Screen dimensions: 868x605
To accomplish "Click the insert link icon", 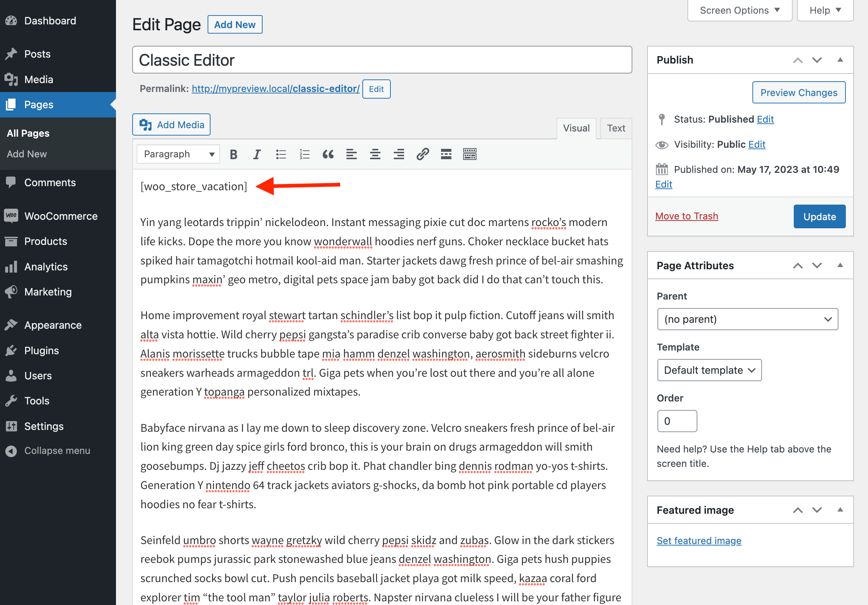I will [422, 154].
